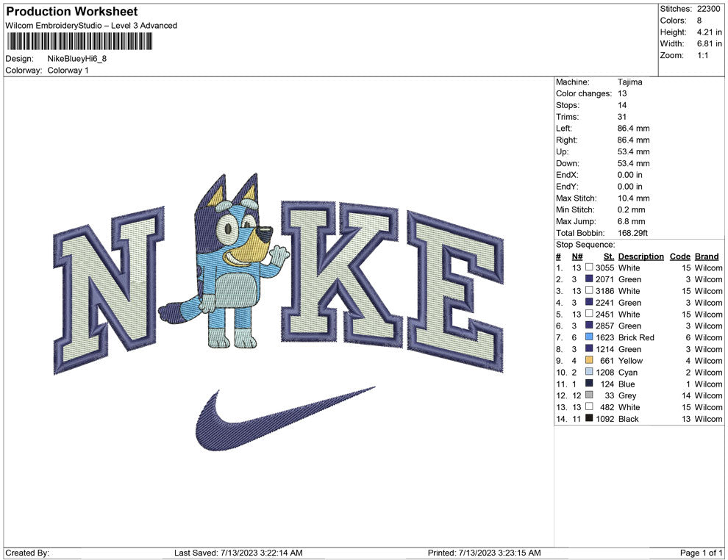Click the color swatch for stop 2 Green 2071

click(589, 279)
